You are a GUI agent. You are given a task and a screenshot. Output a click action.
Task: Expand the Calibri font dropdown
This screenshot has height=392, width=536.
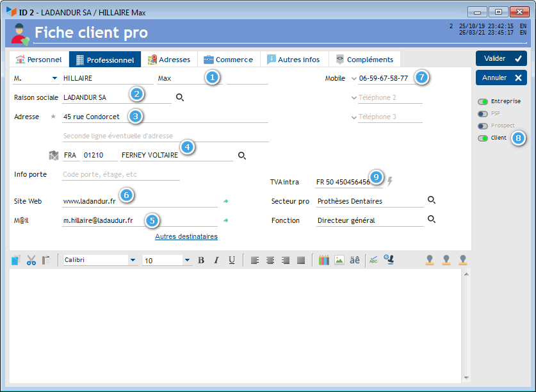[x=133, y=260]
